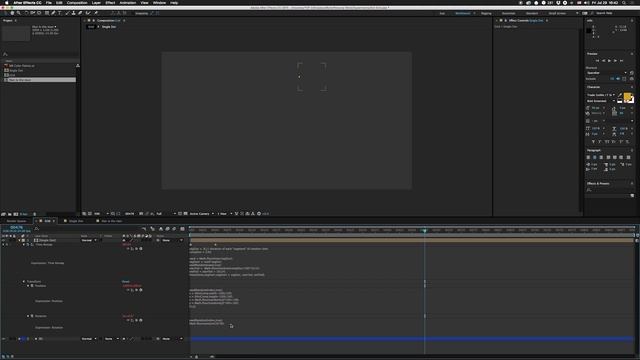Collapse the Position property expression
This screenshot has height=360, width=640.
(x=28, y=286)
